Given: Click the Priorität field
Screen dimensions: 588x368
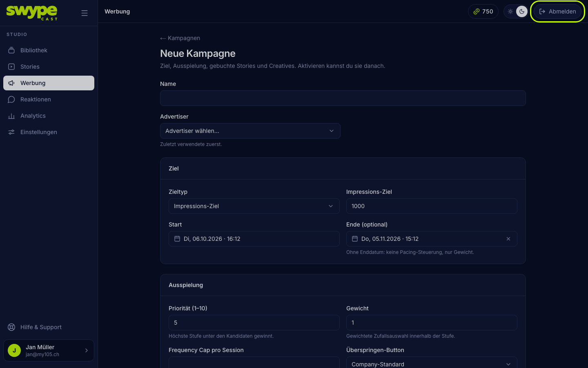Looking at the screenshot, I should pyautogui.click(x=254, y=323).
